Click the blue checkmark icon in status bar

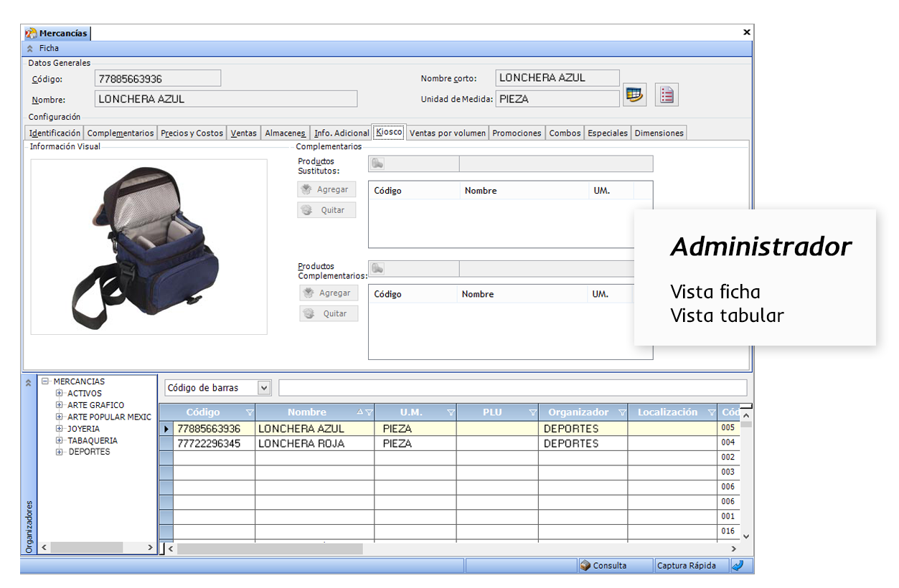[x=738, y=565]
